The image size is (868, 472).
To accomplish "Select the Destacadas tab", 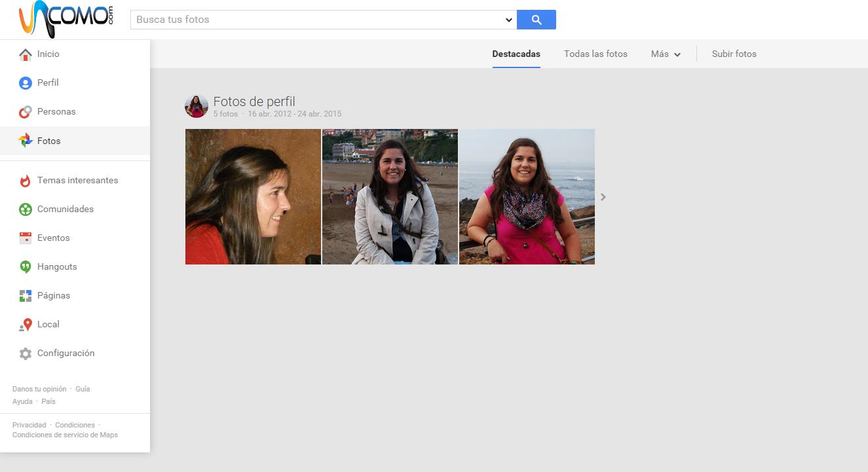I will click(x=516, y=54).
